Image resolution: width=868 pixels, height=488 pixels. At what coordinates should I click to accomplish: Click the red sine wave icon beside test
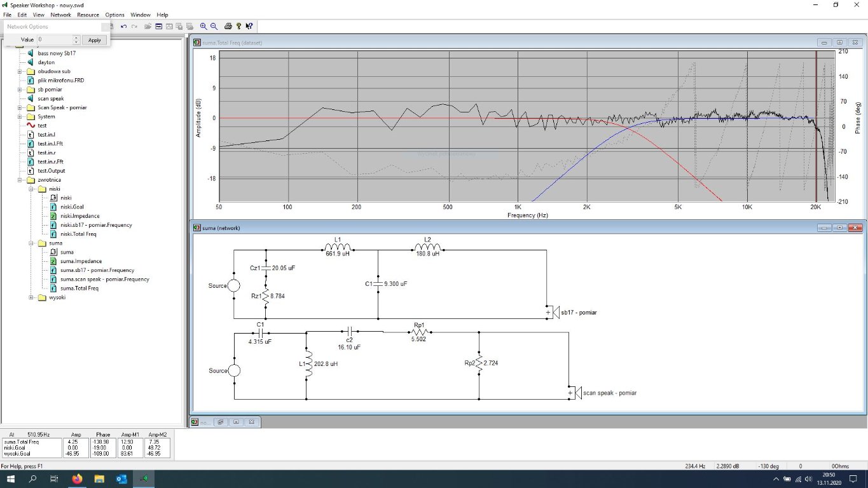pyautogui.click(x=31, y=126)
